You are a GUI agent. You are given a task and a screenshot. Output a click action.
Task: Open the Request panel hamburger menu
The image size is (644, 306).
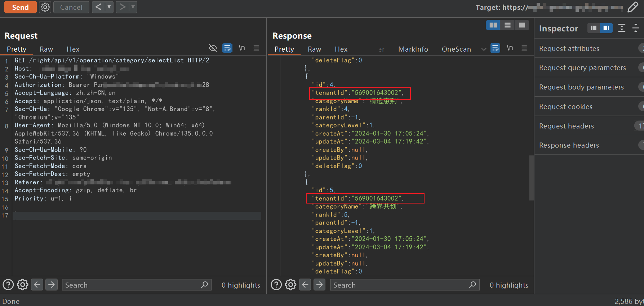[256, 48]
